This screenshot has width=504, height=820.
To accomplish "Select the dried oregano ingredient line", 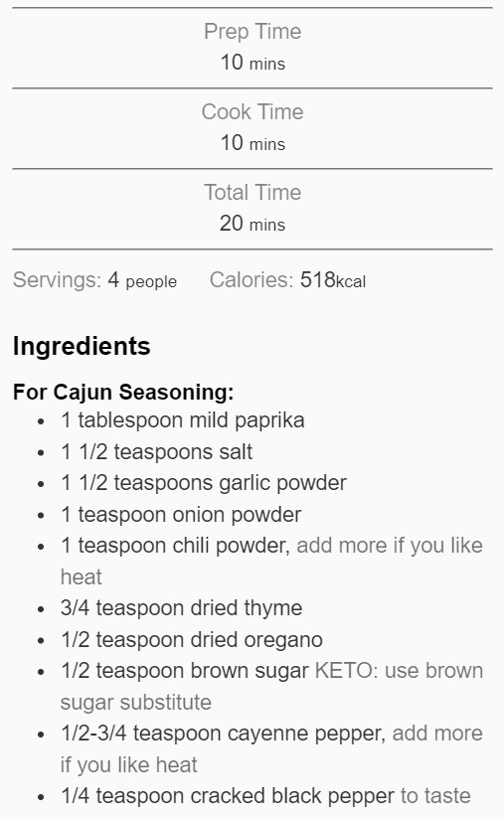I will point(191,639).
